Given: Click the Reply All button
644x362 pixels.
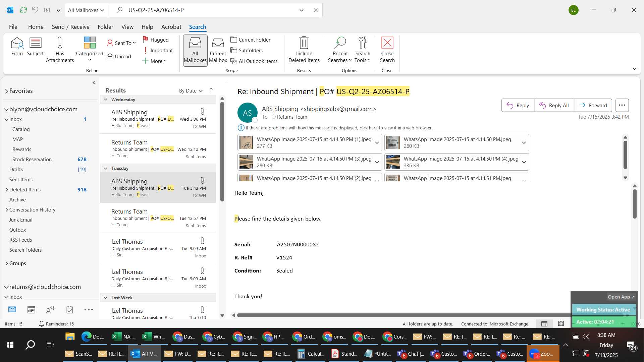Looking at the screenshot, I should click(x=554, y=105).
